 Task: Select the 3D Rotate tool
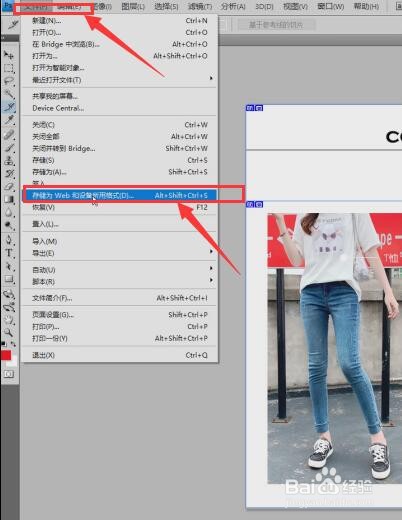point(9,294)
